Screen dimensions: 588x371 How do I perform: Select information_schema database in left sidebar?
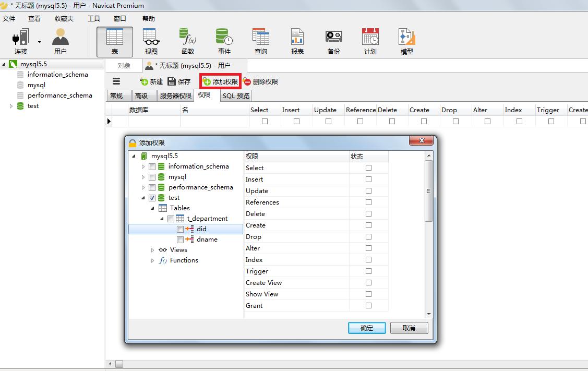click(57, 75)
